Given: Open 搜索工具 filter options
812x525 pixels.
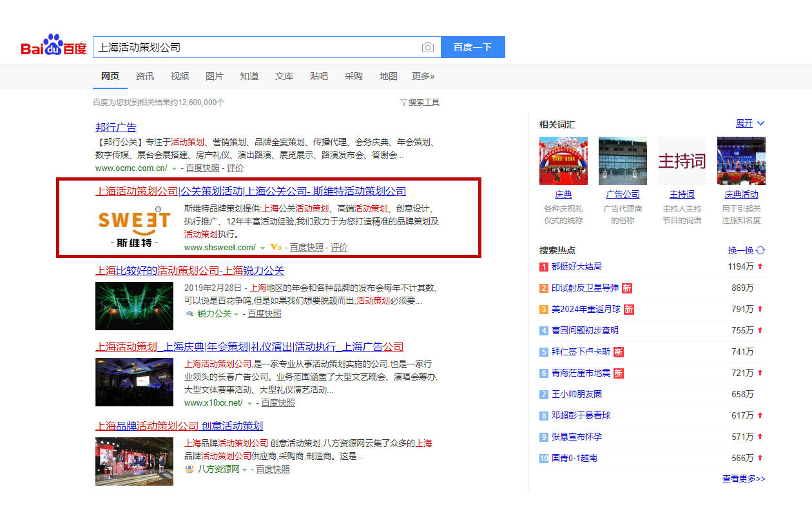Looking at the screenshot, I should [x=420, y=103].
